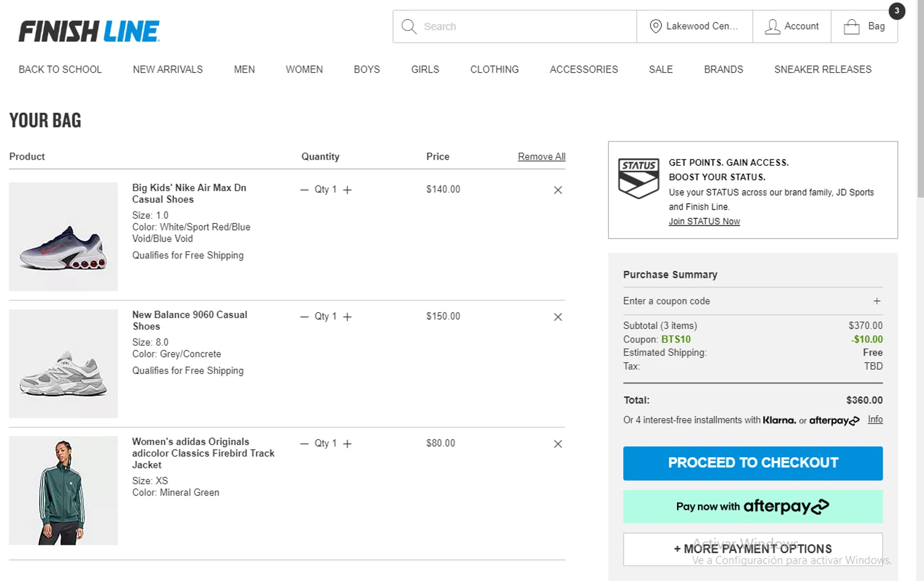The height and width of the screenshot is (581, 924).
Task: Open the Accessories menu
Action: pos(584,70)
